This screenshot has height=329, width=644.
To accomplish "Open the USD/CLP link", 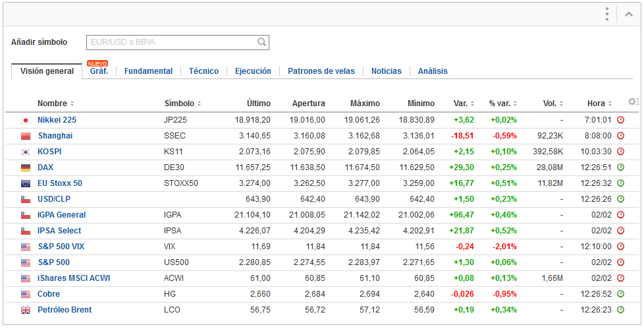I will [54, 199].
